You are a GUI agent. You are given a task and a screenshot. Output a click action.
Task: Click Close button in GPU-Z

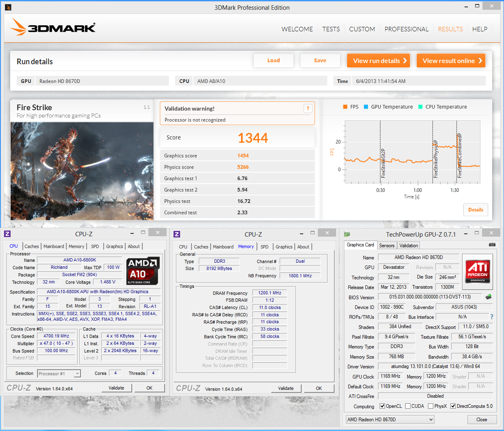click(x=482, y=420)
